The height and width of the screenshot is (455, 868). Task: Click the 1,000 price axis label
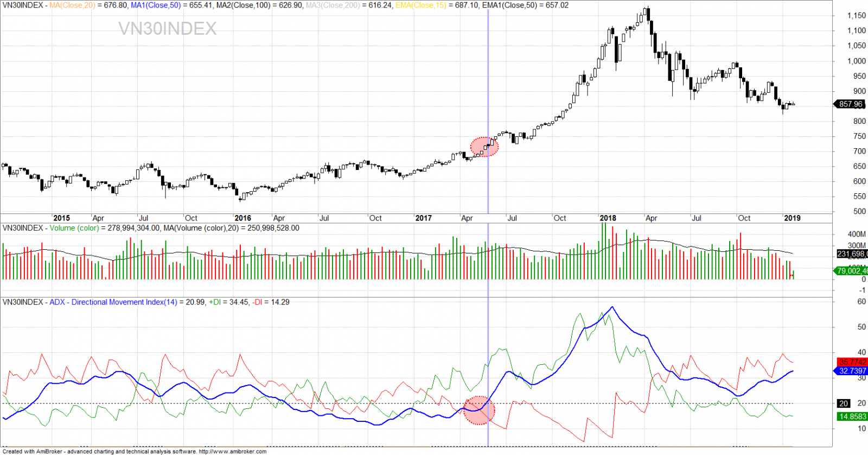[x=857, y=61]
